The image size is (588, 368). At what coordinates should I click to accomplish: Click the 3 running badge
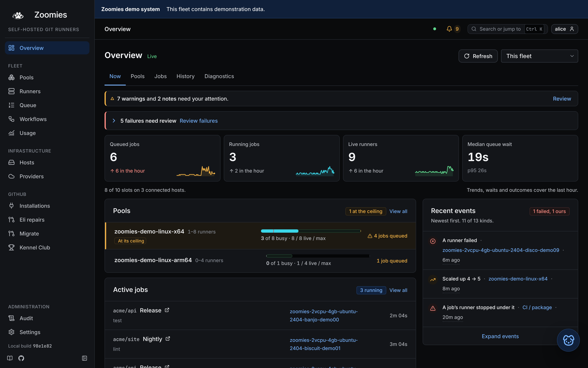point(371,290)
